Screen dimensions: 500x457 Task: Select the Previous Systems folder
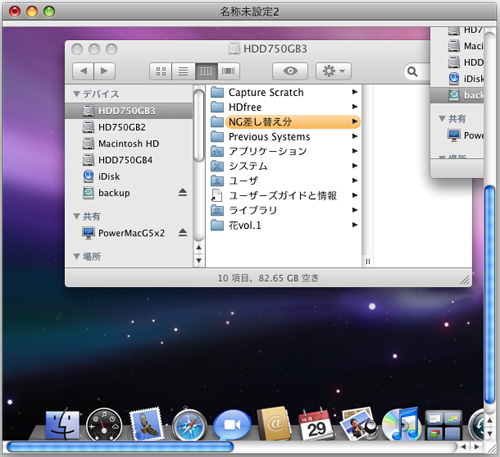(285, 136)
